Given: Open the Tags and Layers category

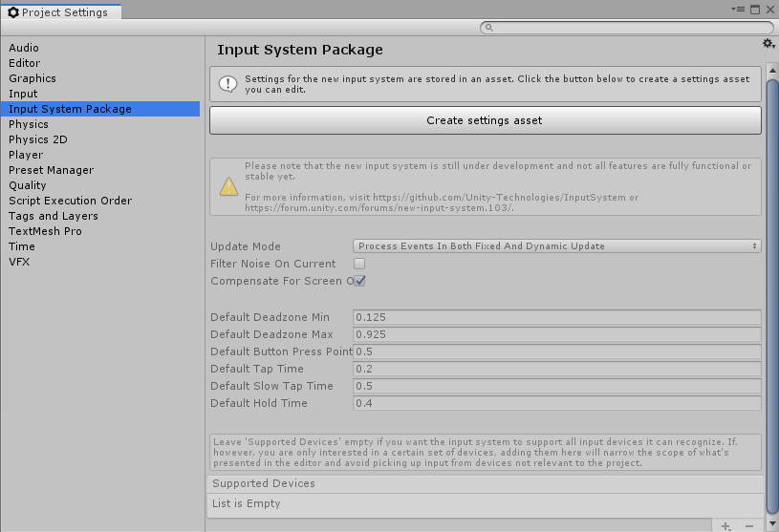Looking at the screenshot, I should [53, 216].
